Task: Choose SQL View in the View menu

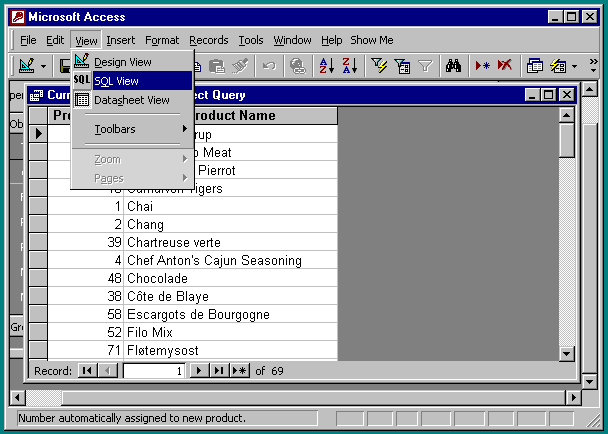Action: 132,81
